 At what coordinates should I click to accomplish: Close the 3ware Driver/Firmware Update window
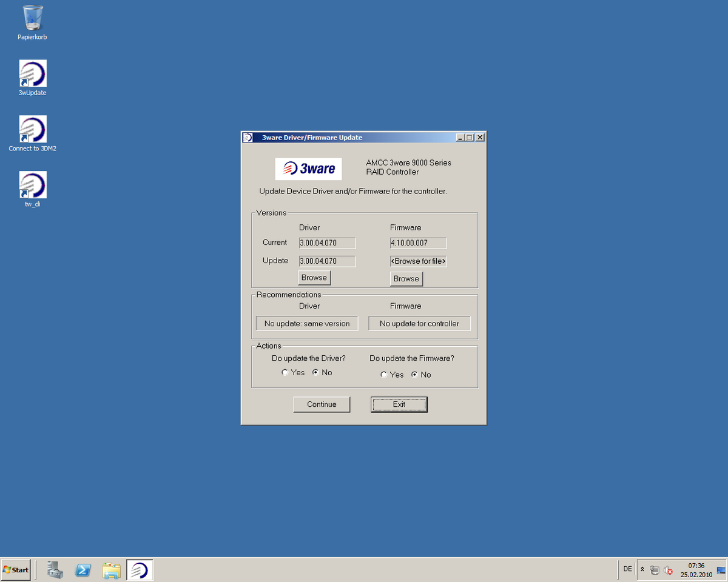click(480, 138)
